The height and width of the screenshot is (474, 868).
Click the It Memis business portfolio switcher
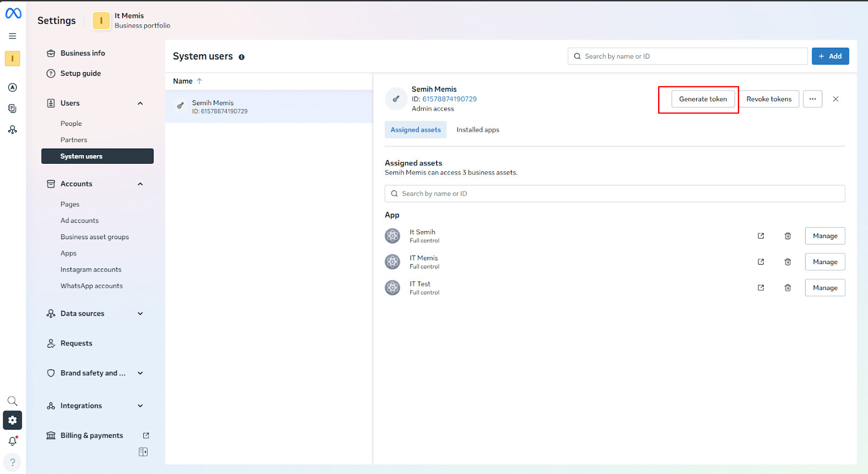[131, 21]
